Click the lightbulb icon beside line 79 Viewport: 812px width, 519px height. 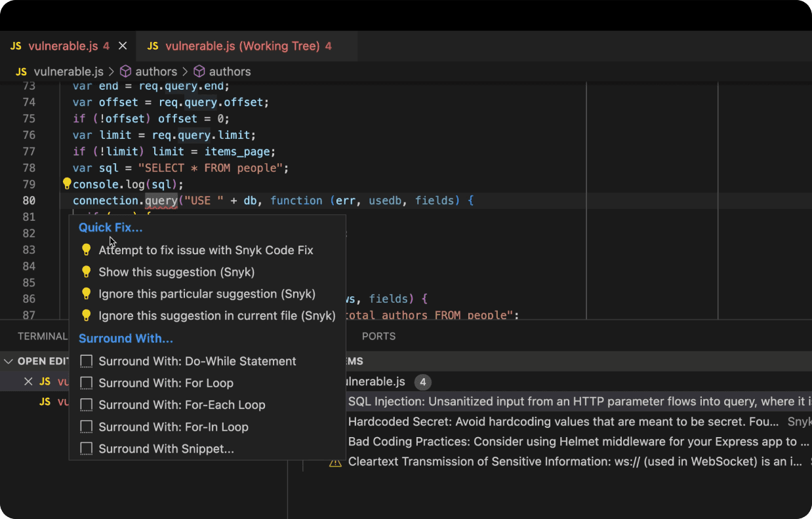[66, 184]
